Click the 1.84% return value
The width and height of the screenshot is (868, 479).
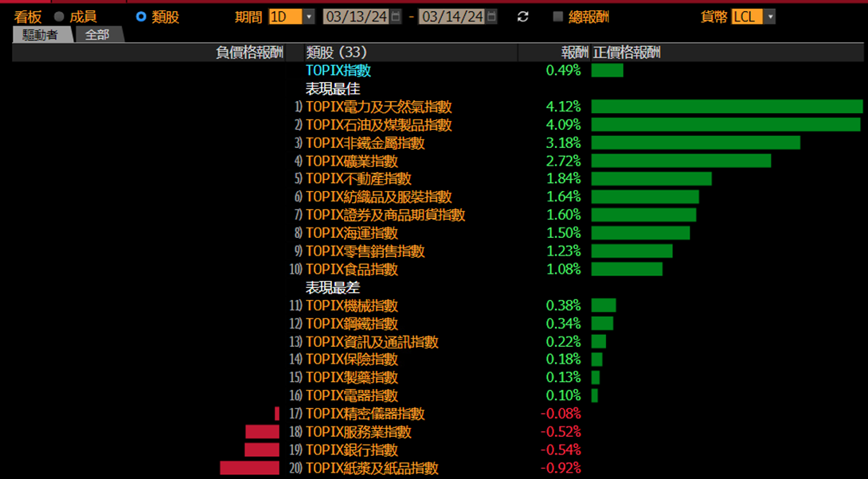pos(564,179)
